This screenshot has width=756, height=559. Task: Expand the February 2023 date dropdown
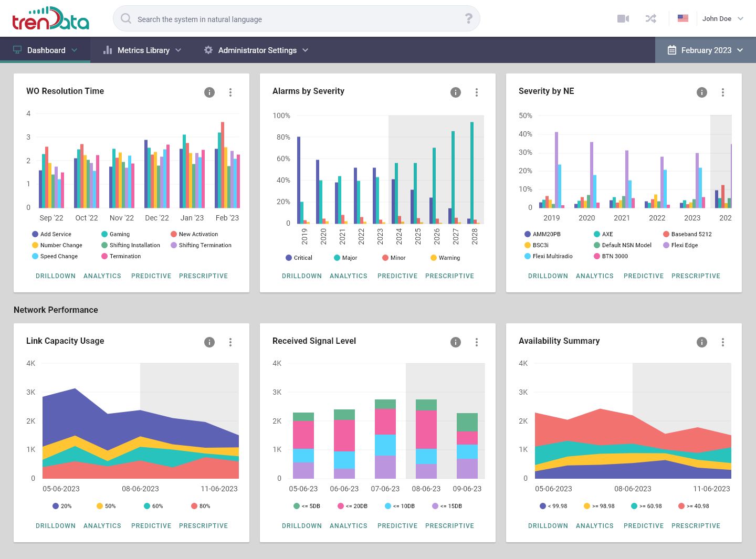click(x=705, y=50)
